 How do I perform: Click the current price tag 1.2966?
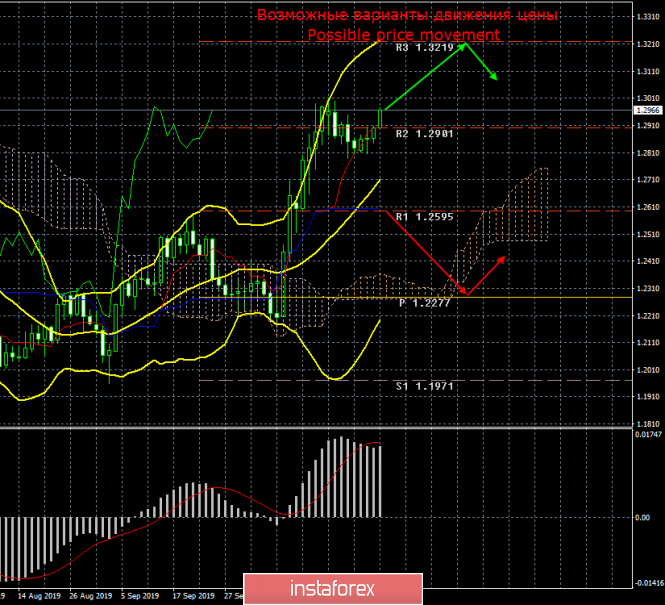(648, 110)
